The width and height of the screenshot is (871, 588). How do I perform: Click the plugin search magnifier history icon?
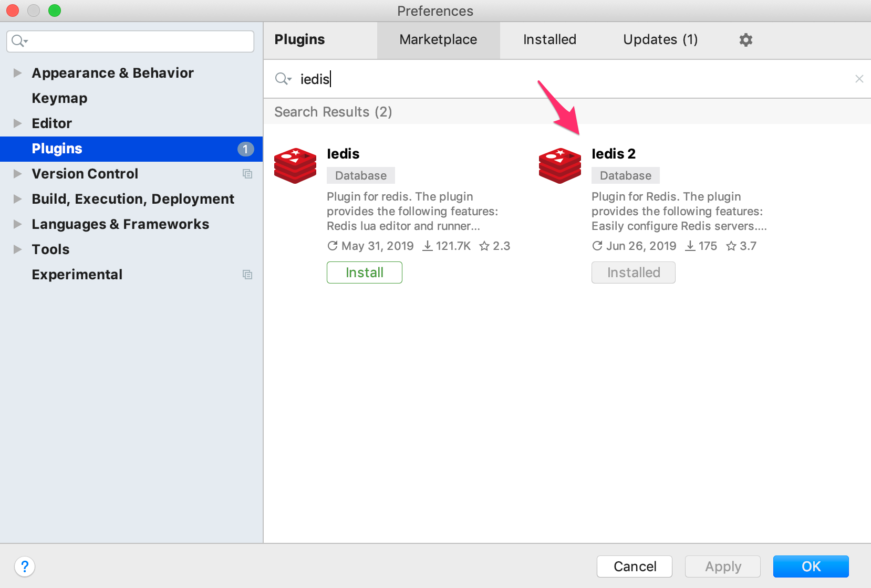[283, 79]
